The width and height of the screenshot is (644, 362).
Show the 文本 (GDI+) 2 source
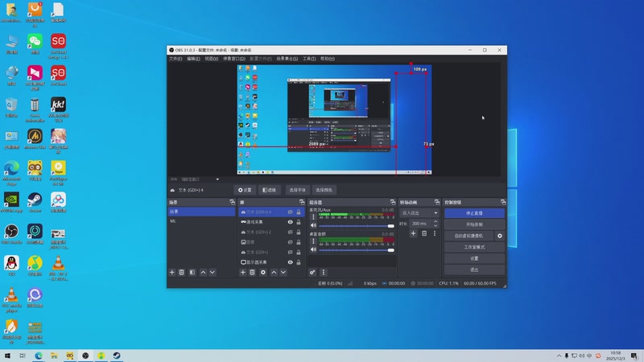[x=291, y=232]
